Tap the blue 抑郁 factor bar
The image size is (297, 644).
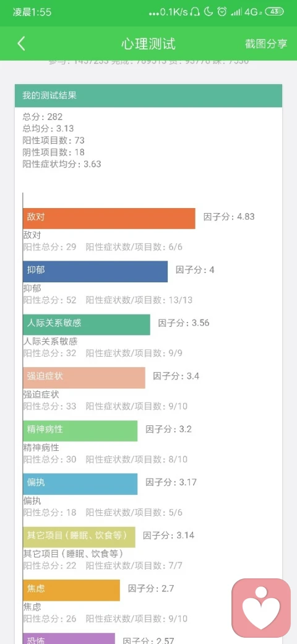pyautogui.click(x=95, y=271)
